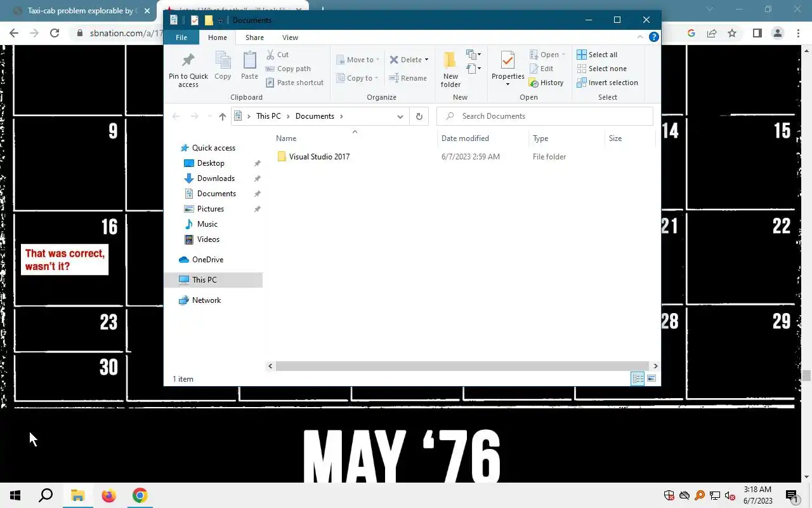Sort by the Type column header
This screenshot has width=812, height=508.
(x=566, y=138)
